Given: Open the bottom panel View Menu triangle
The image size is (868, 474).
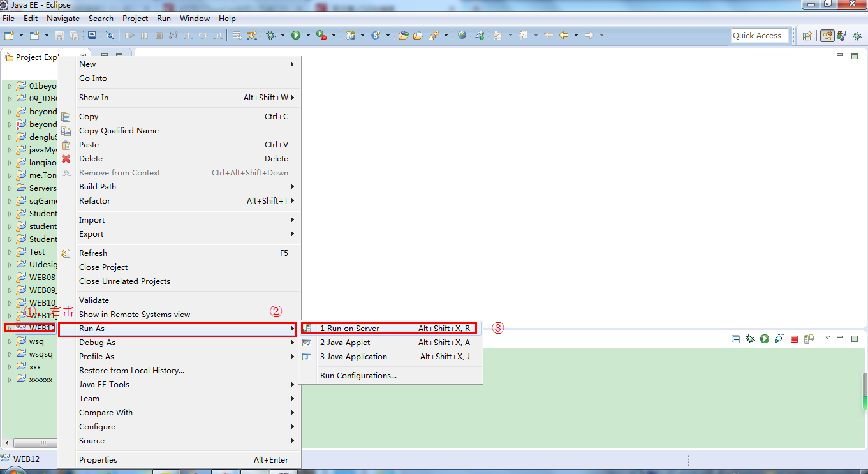Looking at the screenshot, I should (827, 337).
